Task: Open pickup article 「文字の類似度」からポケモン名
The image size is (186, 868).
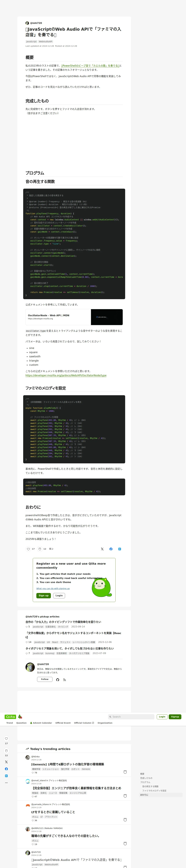Action: click(x=73, y=635)
